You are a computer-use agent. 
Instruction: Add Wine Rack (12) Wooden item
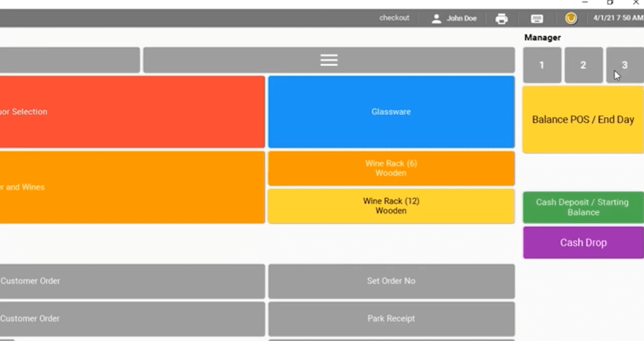pos(391,206)
